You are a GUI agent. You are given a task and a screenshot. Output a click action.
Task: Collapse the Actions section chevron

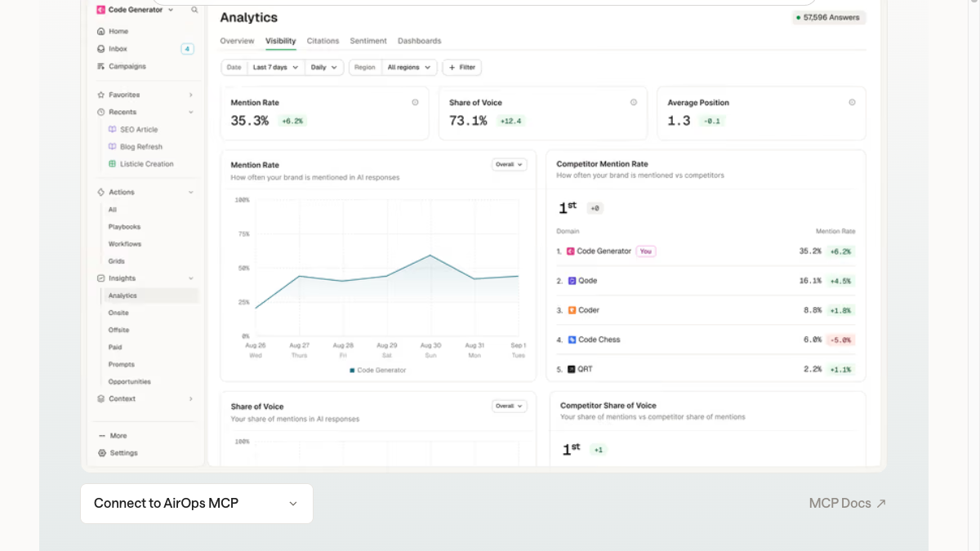pos(191,192)
